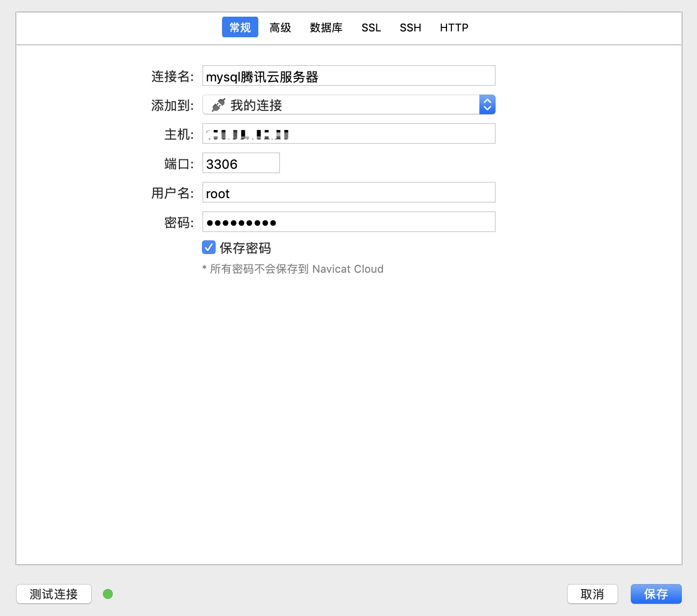The image size is (697, 616).
Task: Click the 测试连接 button
Action: tap(53, 593)
